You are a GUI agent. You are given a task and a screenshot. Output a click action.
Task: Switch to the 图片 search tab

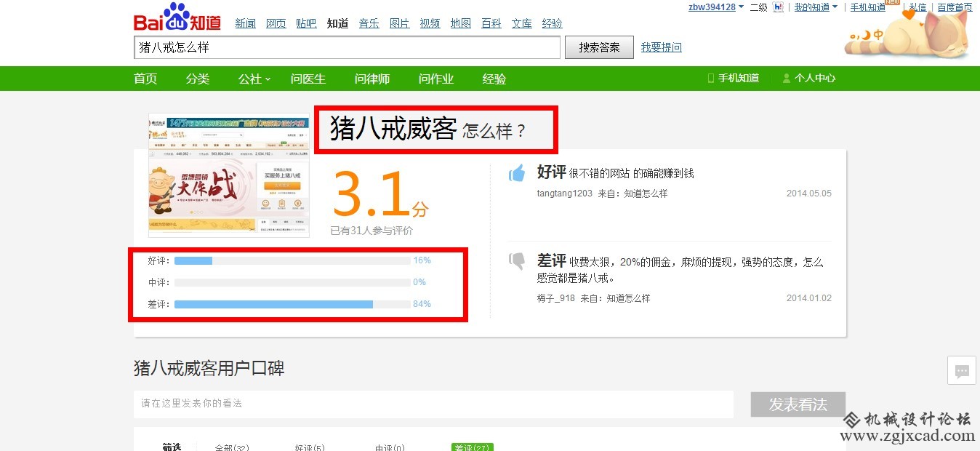click(400, 23)
